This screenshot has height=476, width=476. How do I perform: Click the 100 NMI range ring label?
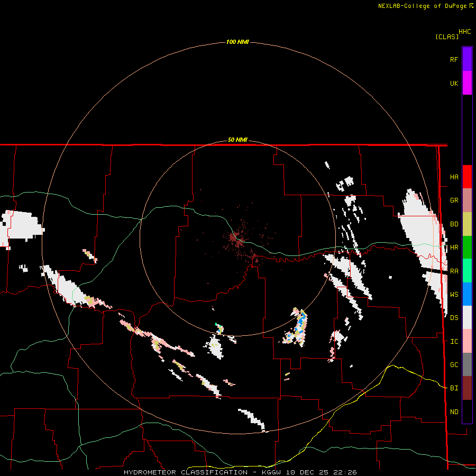237,42
